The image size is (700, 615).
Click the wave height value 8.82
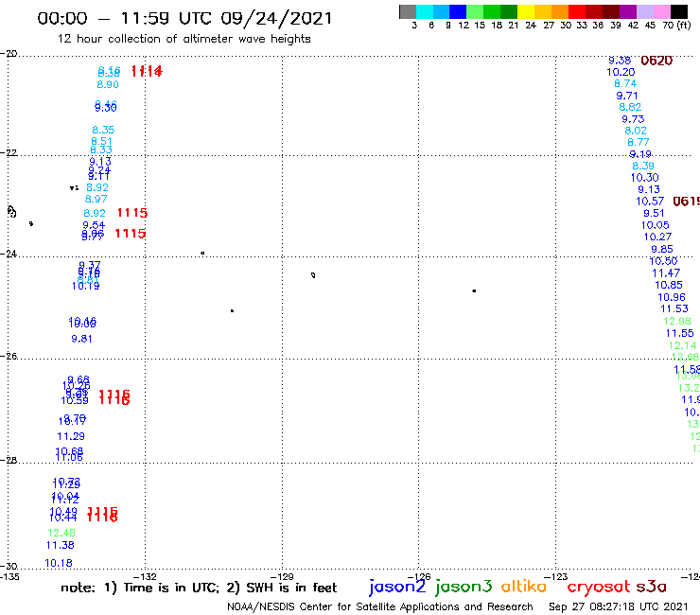[630, 107]
